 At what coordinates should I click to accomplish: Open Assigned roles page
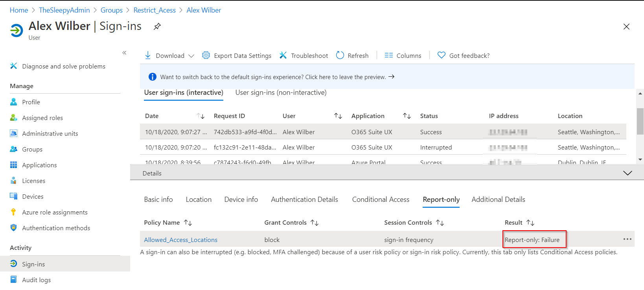pyautogui.click(x=42, y=118)
